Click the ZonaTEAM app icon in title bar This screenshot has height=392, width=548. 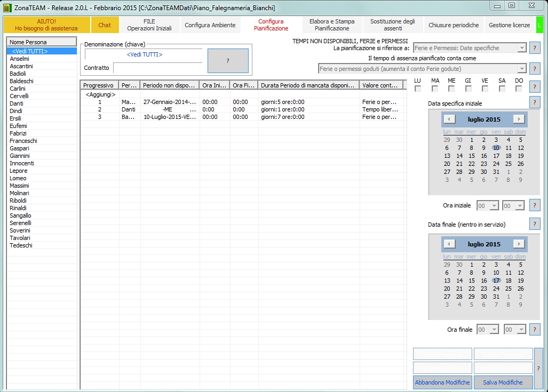pyautogui.click(x=7, y=7)
